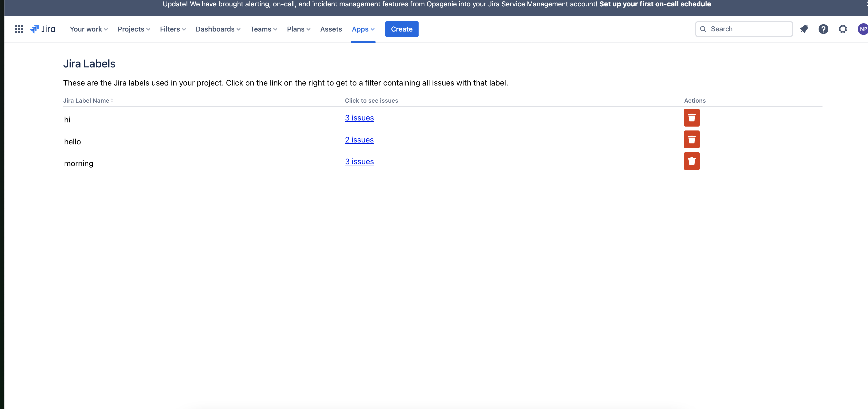Click the Jira logo
The image size is (868, 409).
tap(43, 29)
